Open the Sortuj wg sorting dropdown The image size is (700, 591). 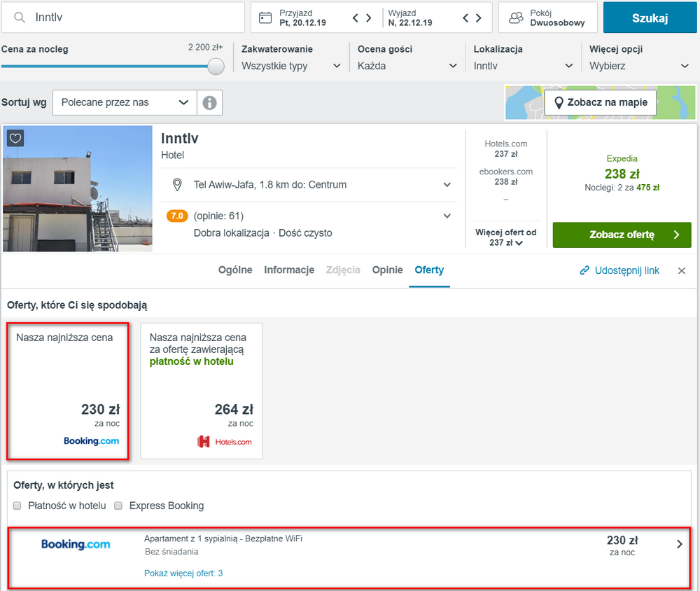coord(125,103)
